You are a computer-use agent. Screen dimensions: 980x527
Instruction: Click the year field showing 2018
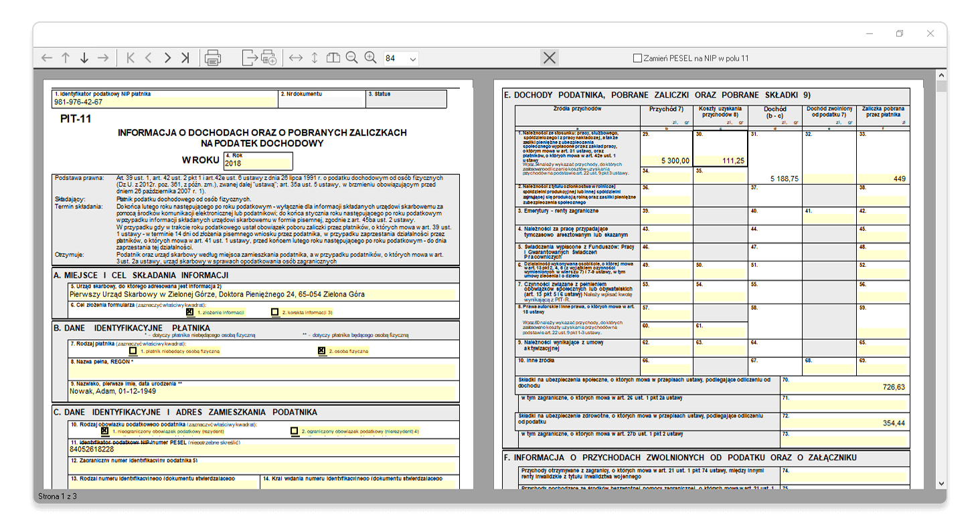coord(258,164)
